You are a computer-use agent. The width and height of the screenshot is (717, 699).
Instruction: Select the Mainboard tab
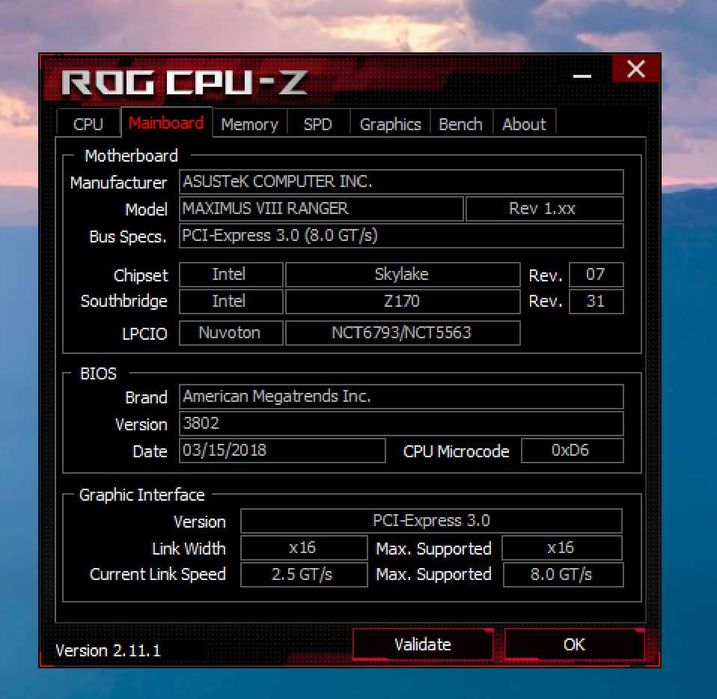(x=166, y=123)
